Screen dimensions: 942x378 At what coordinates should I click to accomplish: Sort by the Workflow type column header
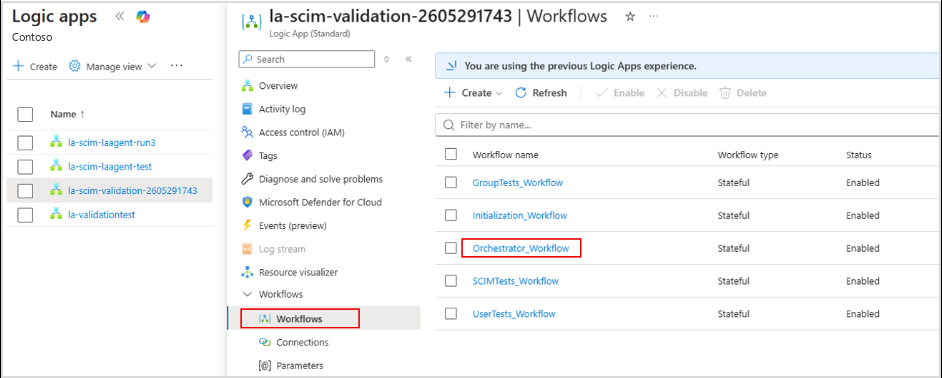tap(748, 155)
